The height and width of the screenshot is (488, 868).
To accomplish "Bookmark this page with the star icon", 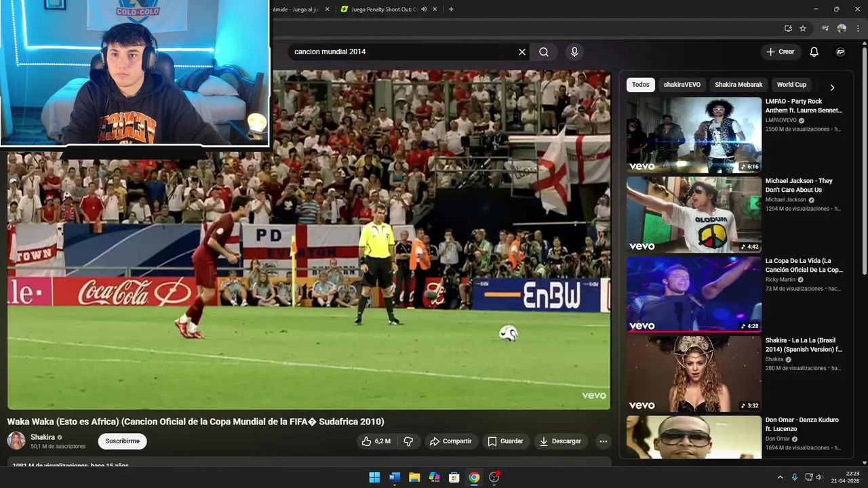I will pyautogui.click(x=803, y=28).
